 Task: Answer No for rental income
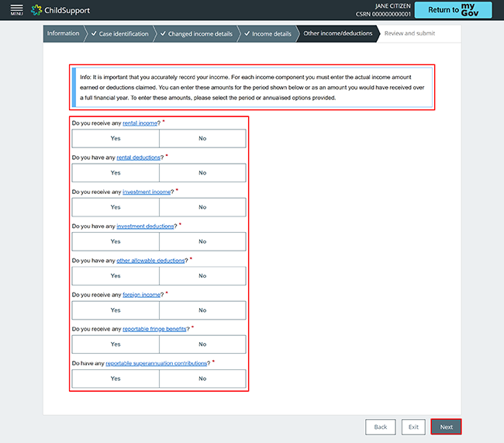(x=202, y=138)
